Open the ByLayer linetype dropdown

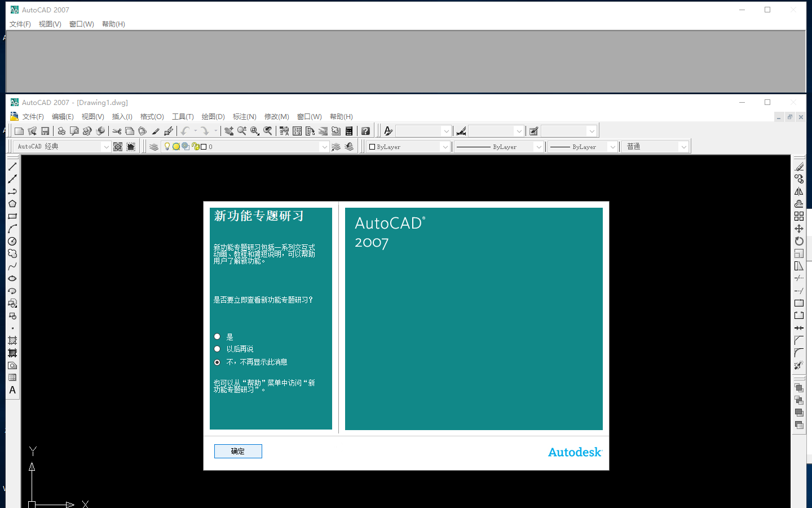point(539,147)
